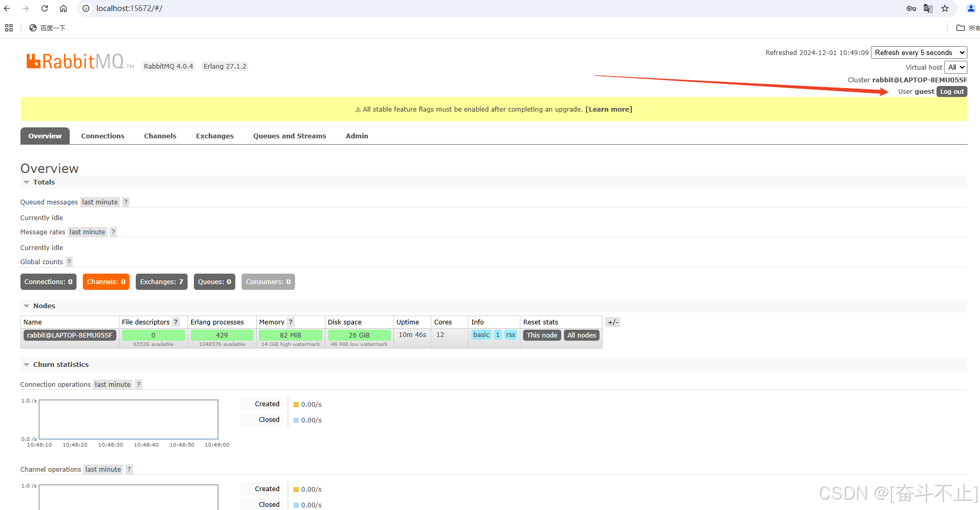This screenshot has height=510, width=980.
Task: Switch to the Channels tab
Action: 160,136
